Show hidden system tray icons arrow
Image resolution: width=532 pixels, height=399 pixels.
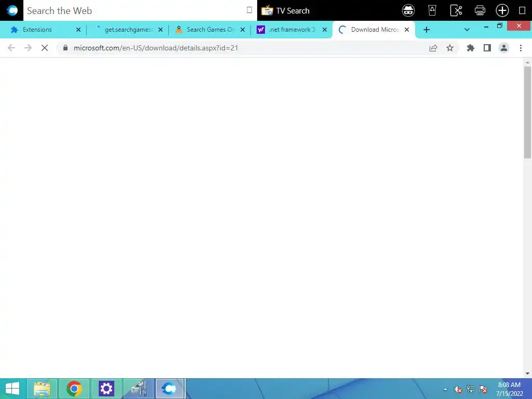point(445,389)
